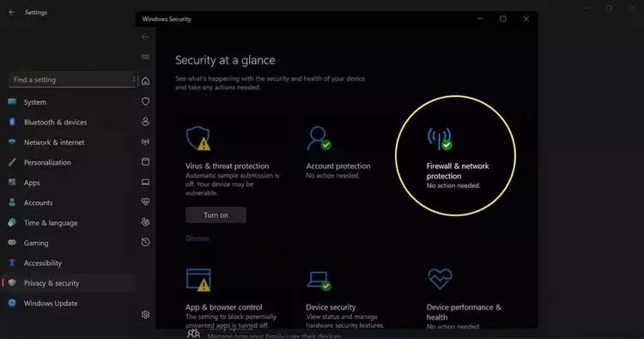Image resolution: width=644 pixels, height=339 pixels.
Task: Open Firewall & network protection title
Action: point(458,171)
